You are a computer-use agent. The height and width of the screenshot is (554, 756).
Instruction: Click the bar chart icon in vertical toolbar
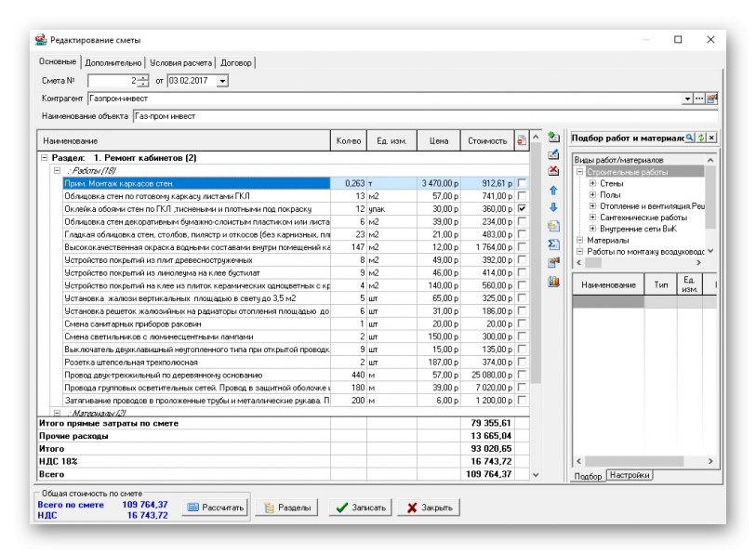click(553, 281)
